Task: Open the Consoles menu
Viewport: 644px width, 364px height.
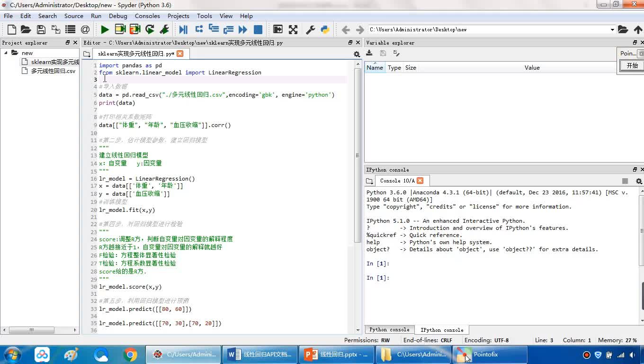Action: click(147, 16)
